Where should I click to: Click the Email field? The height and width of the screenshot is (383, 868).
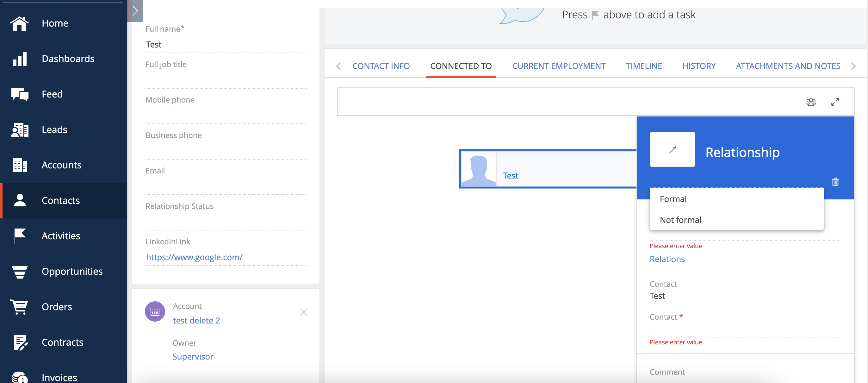click(x=226, y=186)
